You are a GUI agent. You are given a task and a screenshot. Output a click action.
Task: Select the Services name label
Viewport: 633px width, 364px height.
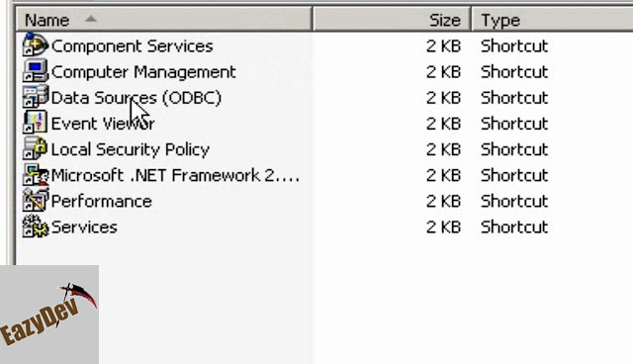[84, 227]
